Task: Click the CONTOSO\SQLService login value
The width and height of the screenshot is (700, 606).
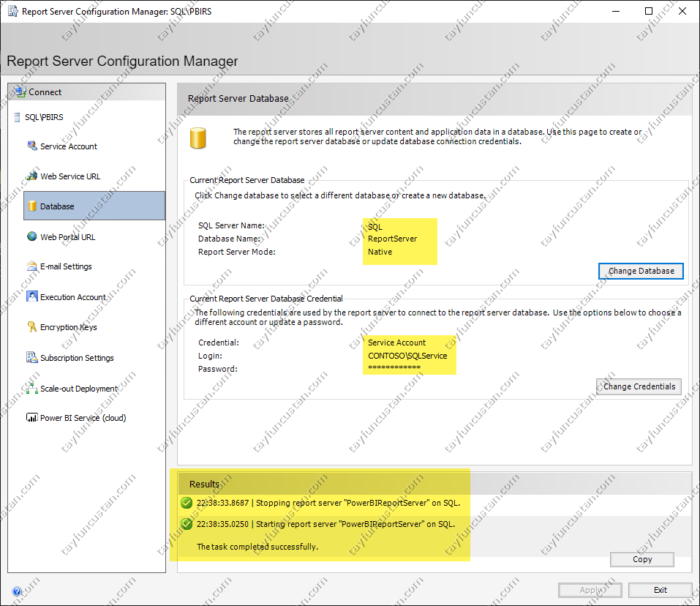Action: 407,356
